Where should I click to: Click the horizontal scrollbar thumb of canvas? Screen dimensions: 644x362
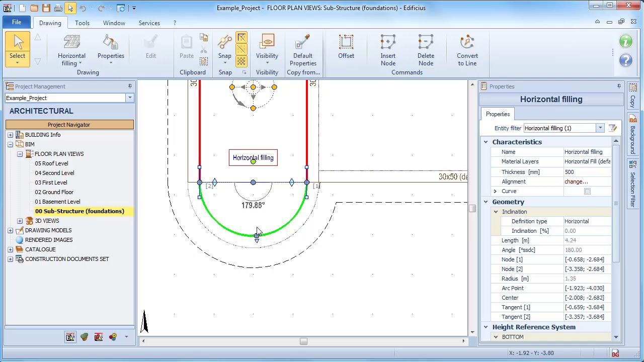click(303, 341)
